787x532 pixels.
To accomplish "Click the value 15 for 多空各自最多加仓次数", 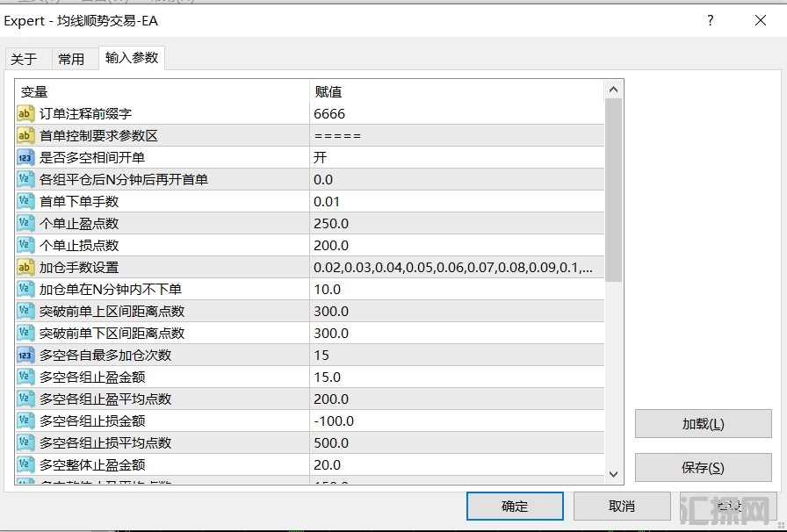I will pyautogui.click(x=321, y=356).
